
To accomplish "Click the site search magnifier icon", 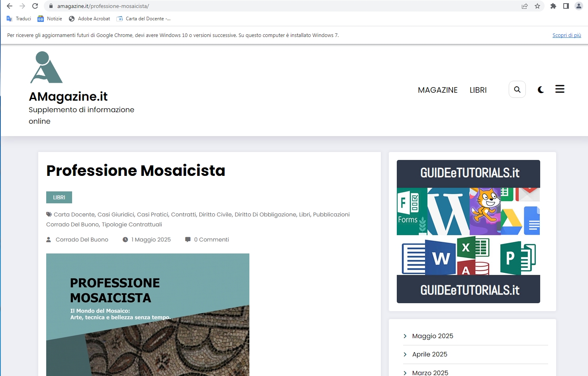I will point(517,90).
